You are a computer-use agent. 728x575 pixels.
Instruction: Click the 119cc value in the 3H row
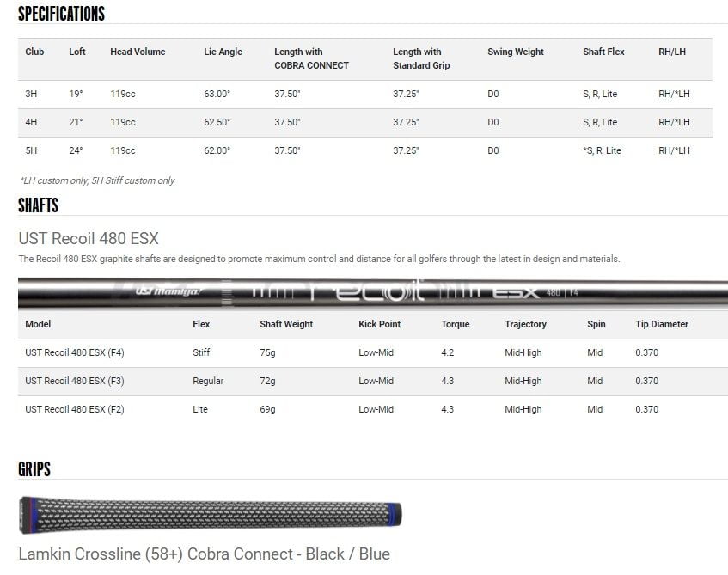tap(123, 94)
